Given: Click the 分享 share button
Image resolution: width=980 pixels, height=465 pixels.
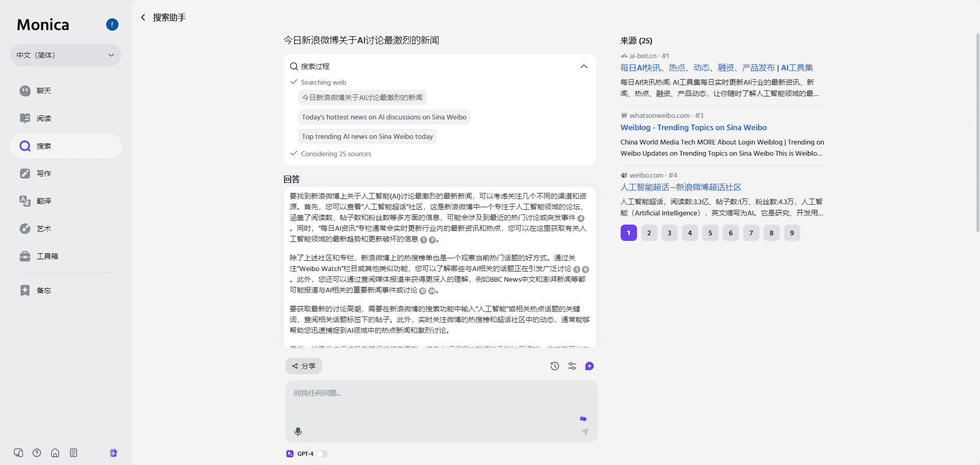Looking at the screenshot, I should point(304,366).
